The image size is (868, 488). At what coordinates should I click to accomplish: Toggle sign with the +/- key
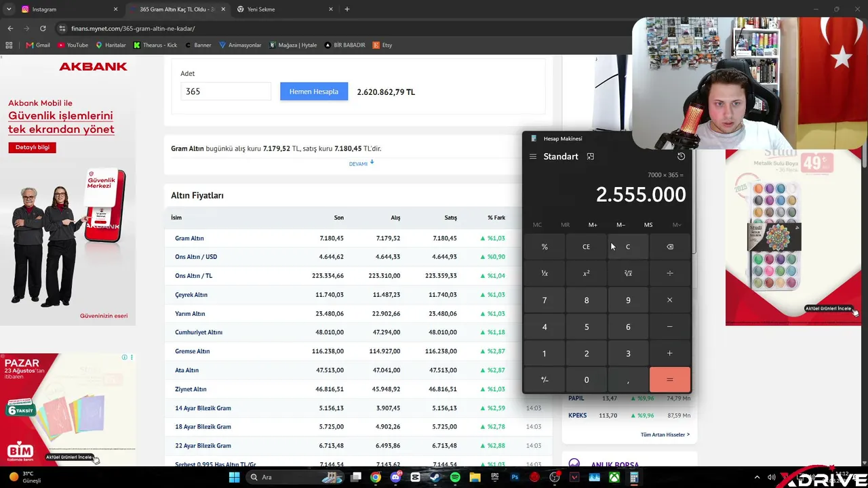tap(545, 380)
